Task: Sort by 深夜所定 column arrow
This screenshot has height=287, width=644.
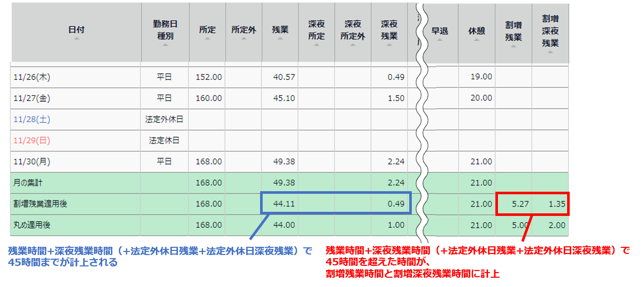Action: pyautogui.click(x=316, y=45)
